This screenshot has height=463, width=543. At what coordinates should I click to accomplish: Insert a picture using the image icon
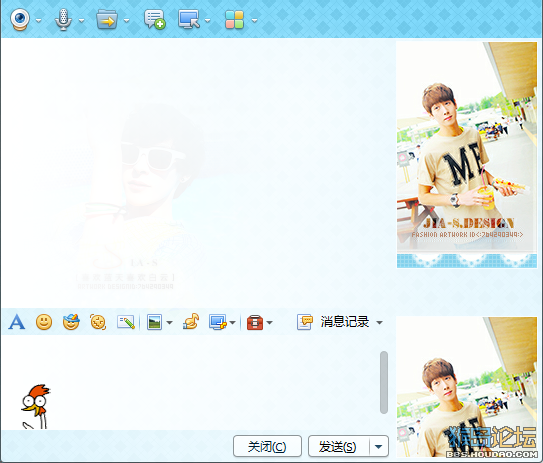[x=154, y=322]
